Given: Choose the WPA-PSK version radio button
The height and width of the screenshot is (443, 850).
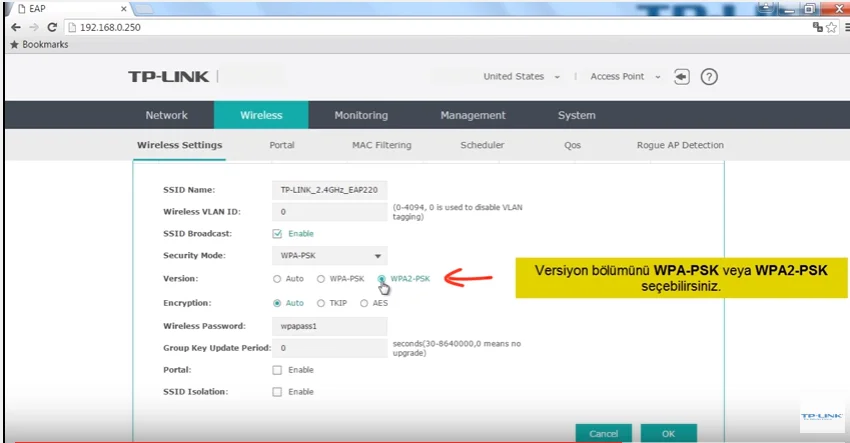Looking at the screenshot, I should pyautogui.click(x=321, y=279).
